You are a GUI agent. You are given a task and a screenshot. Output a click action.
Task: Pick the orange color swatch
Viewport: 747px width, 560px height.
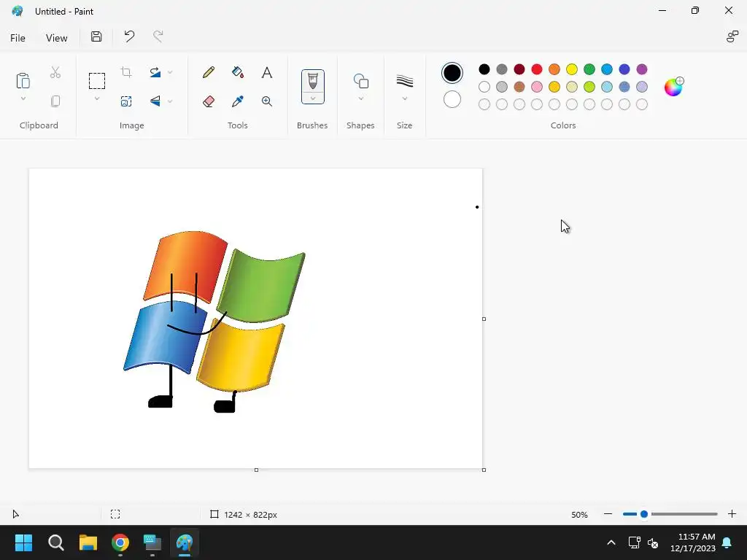[x=554, y=69]
